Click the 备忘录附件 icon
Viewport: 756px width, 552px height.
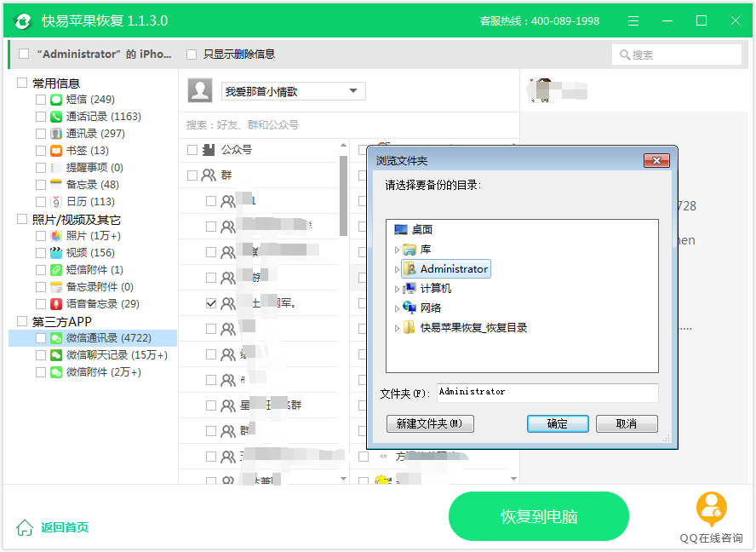tap(56, 287)
